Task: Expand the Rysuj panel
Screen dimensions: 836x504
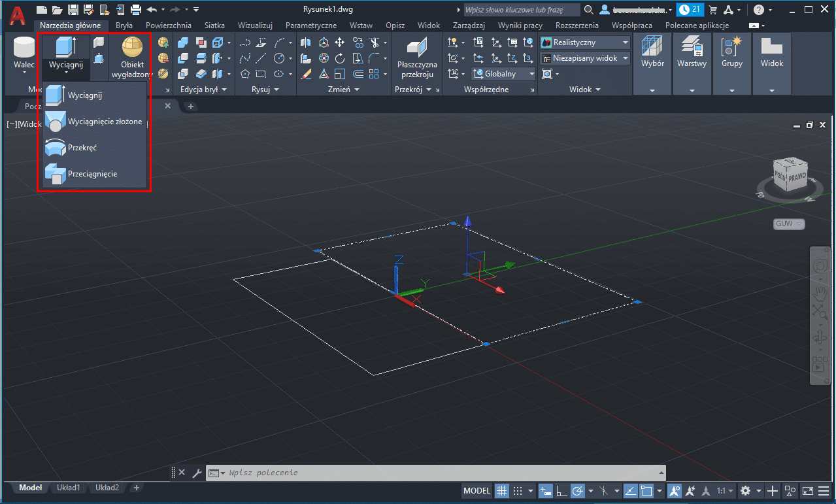Action: click(265, 90)
